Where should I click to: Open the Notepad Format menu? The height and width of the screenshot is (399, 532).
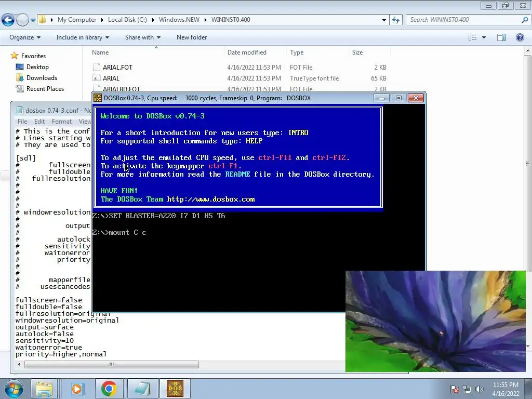click(x=62, y=121)
